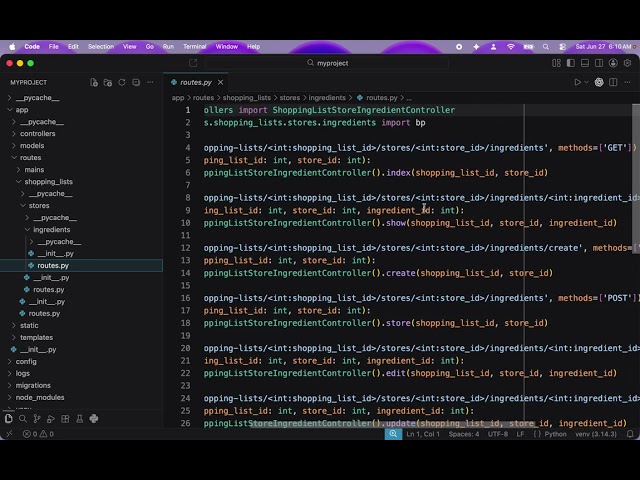Split the editor right
Viewport: 640px width, 480px height.
click(x=613, y=82)
